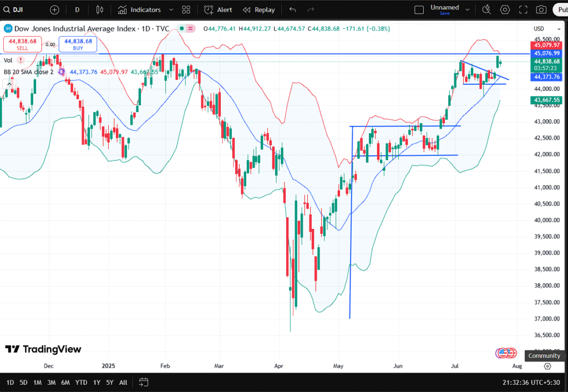Image resolution: width=568 pixels, height=392 pixels.
Task: Take a chart snapshot with camera icon
Action: click(541, 10)
